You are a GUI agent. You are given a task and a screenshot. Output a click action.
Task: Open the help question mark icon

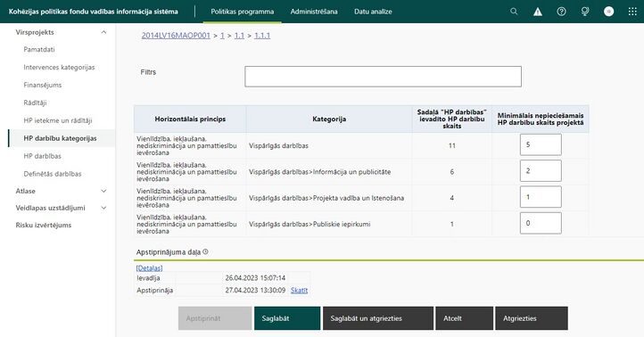[x=561, y=12]
